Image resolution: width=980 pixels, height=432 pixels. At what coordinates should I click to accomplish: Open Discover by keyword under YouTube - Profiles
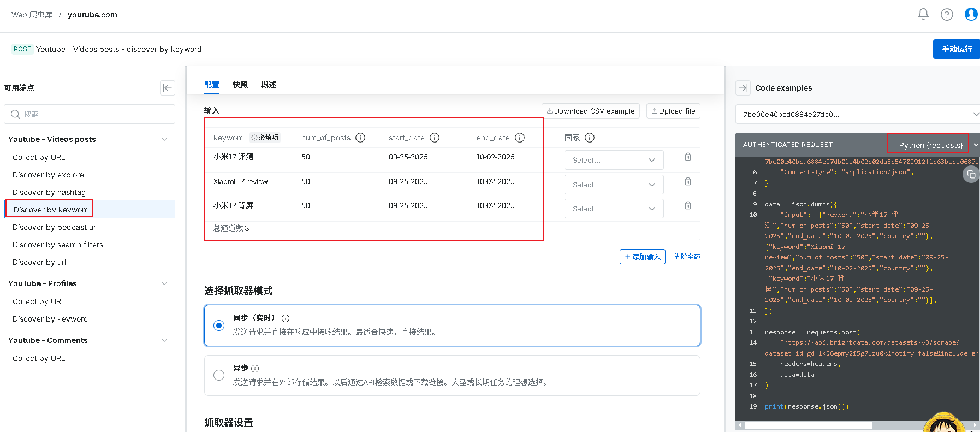coord(50,319)
